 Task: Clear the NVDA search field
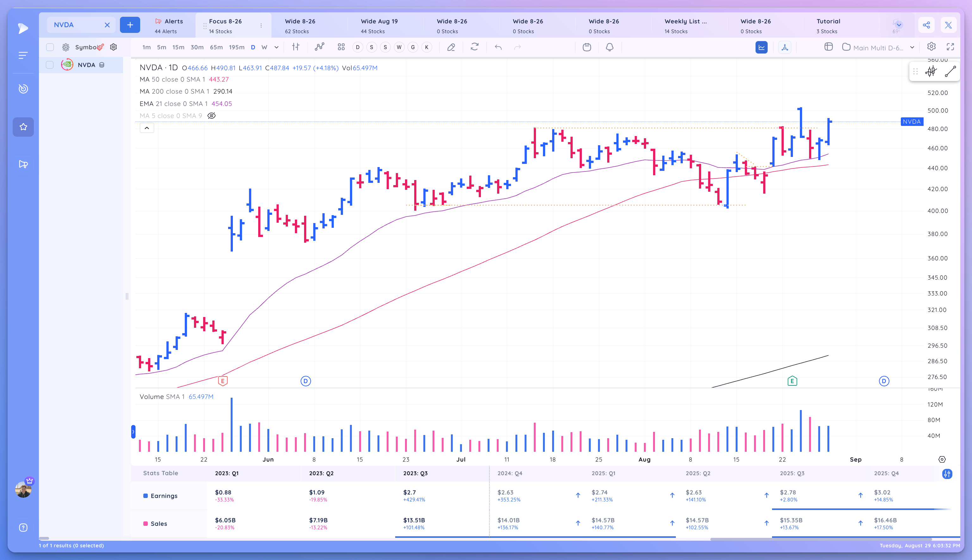coord(107,25)
